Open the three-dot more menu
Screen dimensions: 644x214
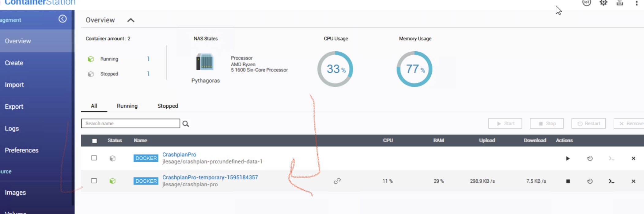pyautogui.click(x=636, y=3)
